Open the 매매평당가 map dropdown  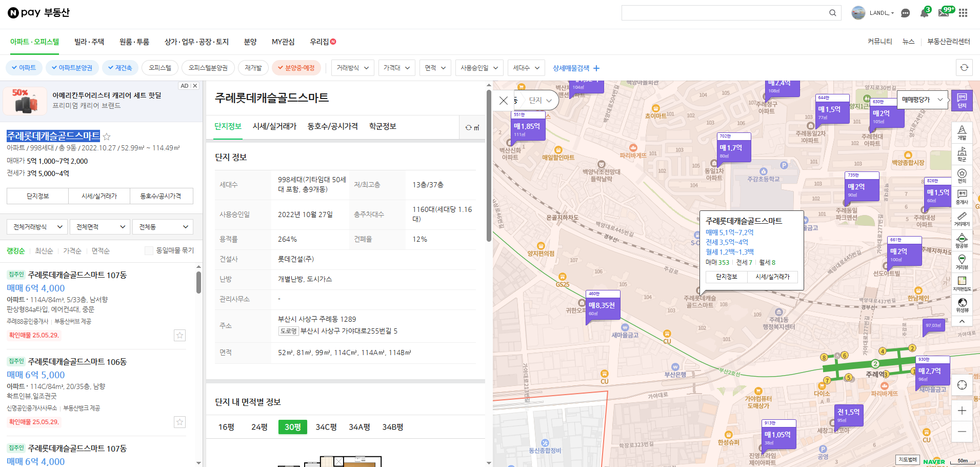pos(923,100)
